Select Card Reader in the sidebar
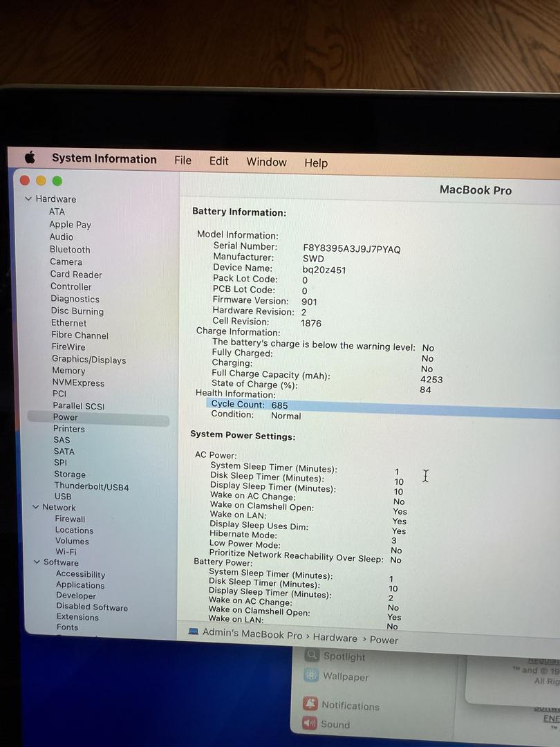 click(76, 275)
